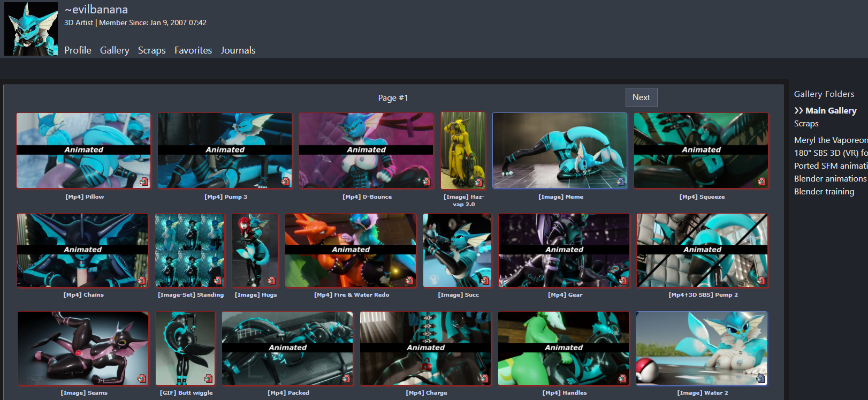Open the '[Mp4+3D SBS] Pump 2' thumbnail
The height and width of the screenshot is (400, 868).
click(702, 251)
